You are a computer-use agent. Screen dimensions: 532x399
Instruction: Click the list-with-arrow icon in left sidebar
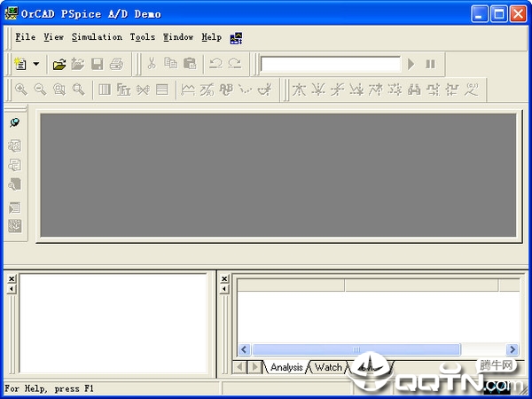tap(14, 207)
